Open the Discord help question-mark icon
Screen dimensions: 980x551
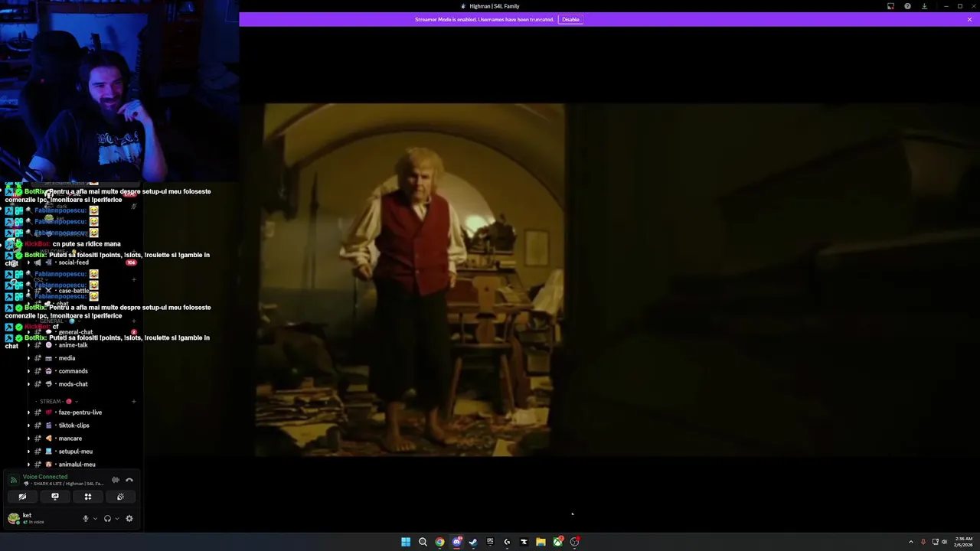[907, 6]
